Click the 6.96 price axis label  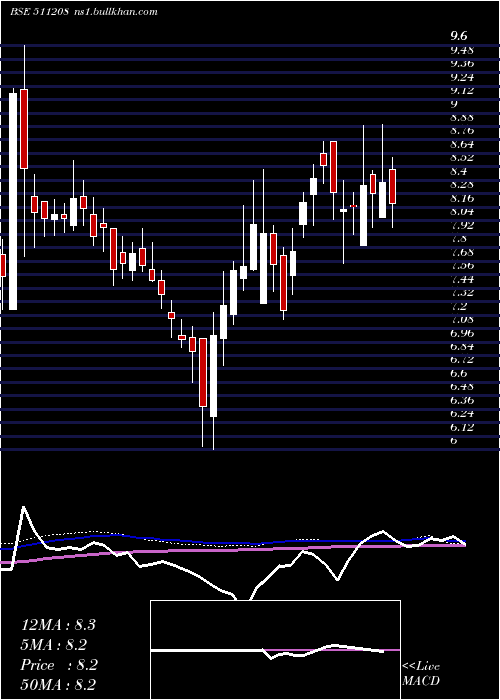tap(462, 333)
